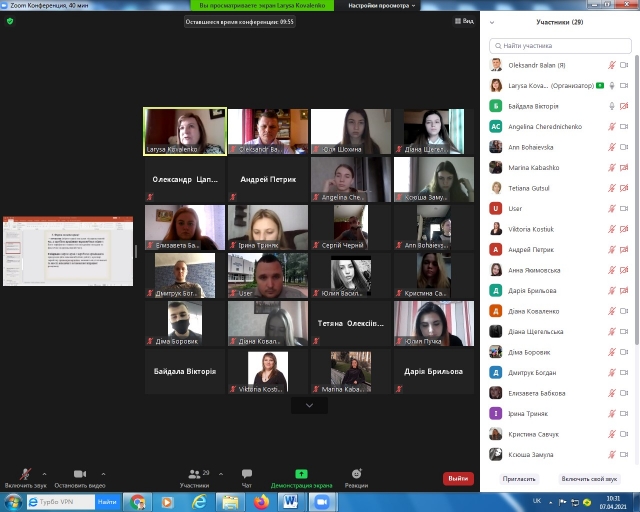
Task: Click the participants panel vertical scrollbar
Action: tap(636, 200)
